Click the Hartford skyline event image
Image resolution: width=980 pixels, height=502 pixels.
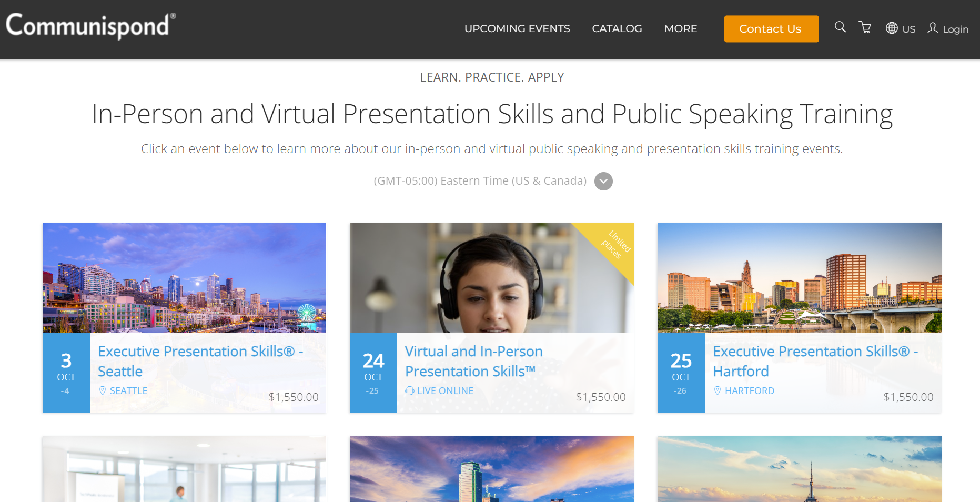799,278
